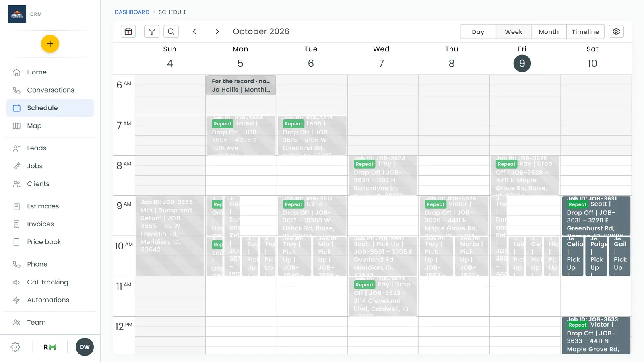Open Troy's Drop Off JOB-3624 on Wednesday
The image size is (644, 362).
[x=383, y=175]
